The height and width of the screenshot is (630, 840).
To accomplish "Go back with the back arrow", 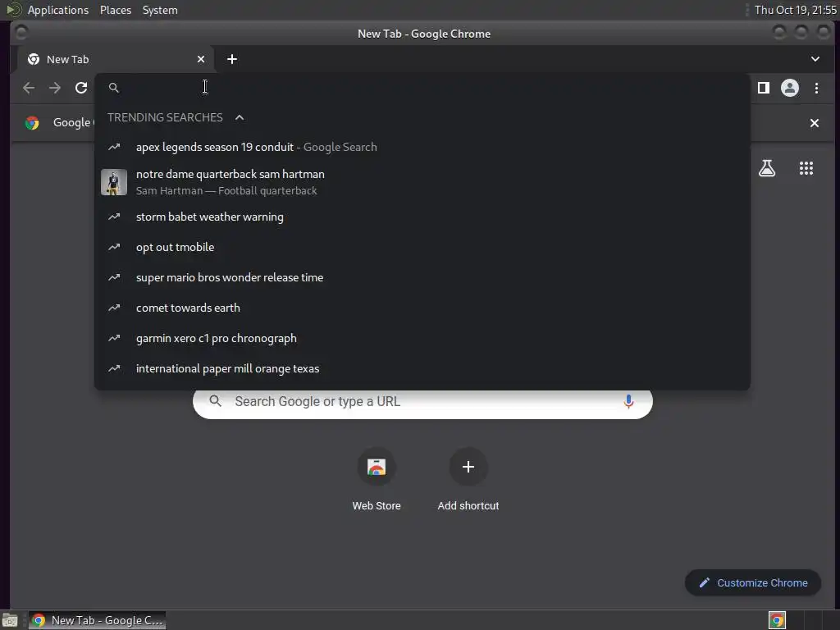I will [29, 88].
